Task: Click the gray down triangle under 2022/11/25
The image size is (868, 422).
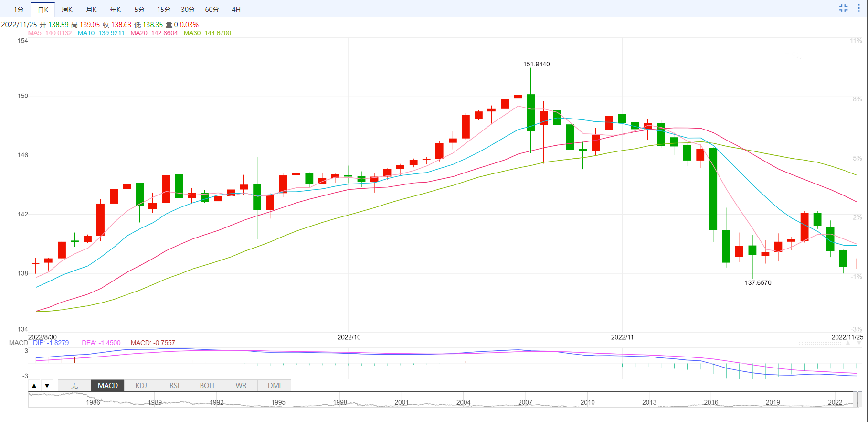Action: (x=860, y=343)
